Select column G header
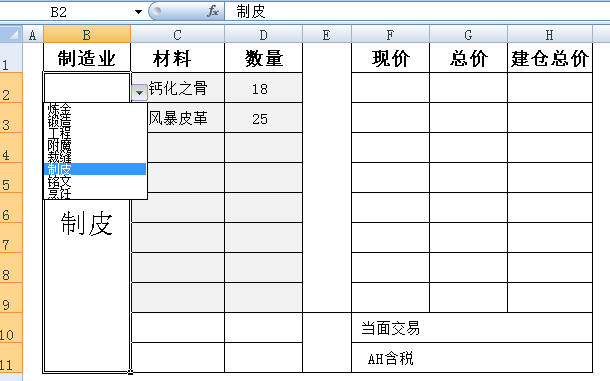 (468, 34)
